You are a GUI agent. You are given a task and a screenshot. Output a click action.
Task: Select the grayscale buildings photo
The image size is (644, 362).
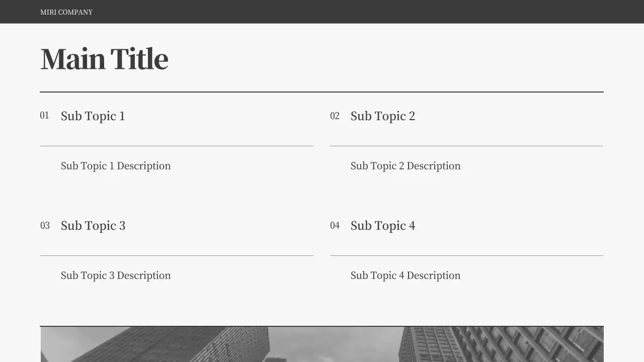[x=322, y=345]
